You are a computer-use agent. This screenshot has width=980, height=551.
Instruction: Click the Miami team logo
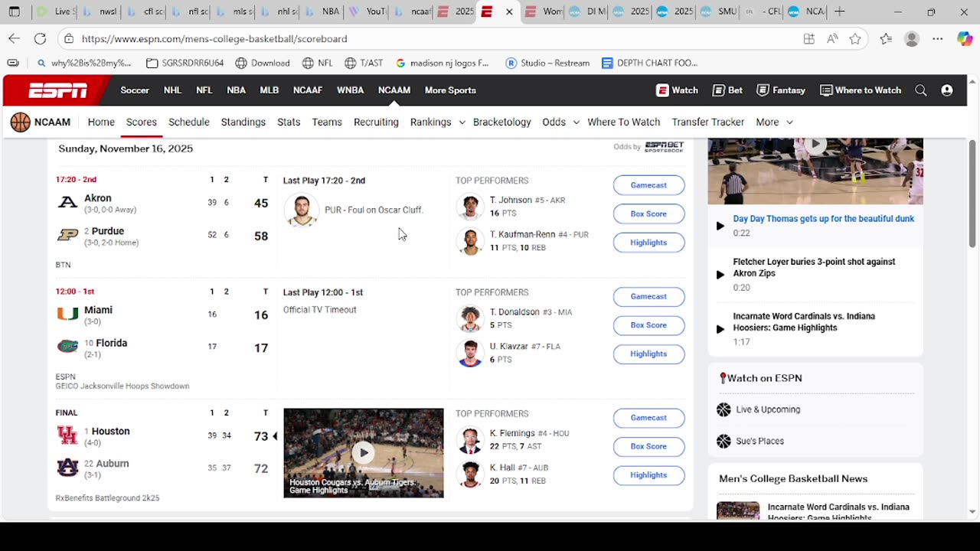point(67,314)
